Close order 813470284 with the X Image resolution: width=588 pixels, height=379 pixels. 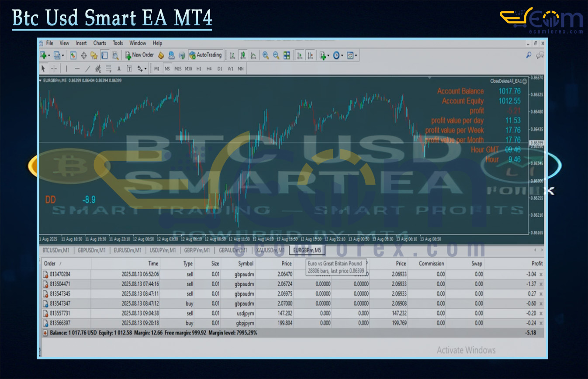pos(541,274)
